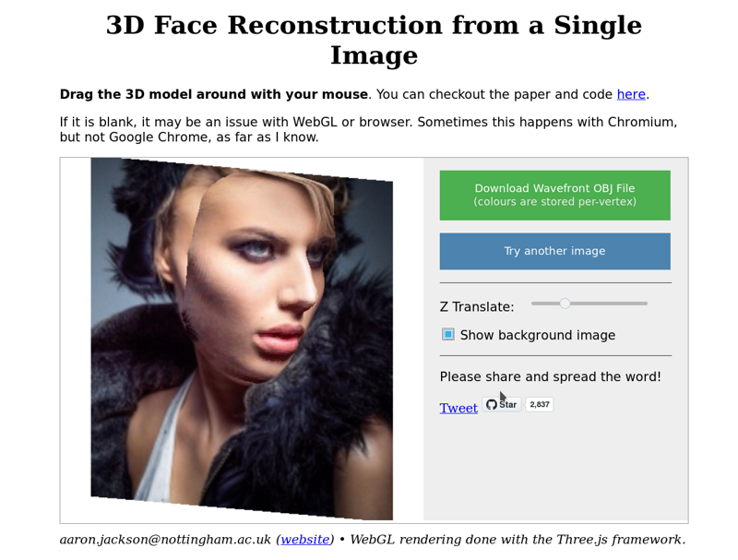Open the paper and code 'here' link
738x560 pixels.
click(631, 95)
